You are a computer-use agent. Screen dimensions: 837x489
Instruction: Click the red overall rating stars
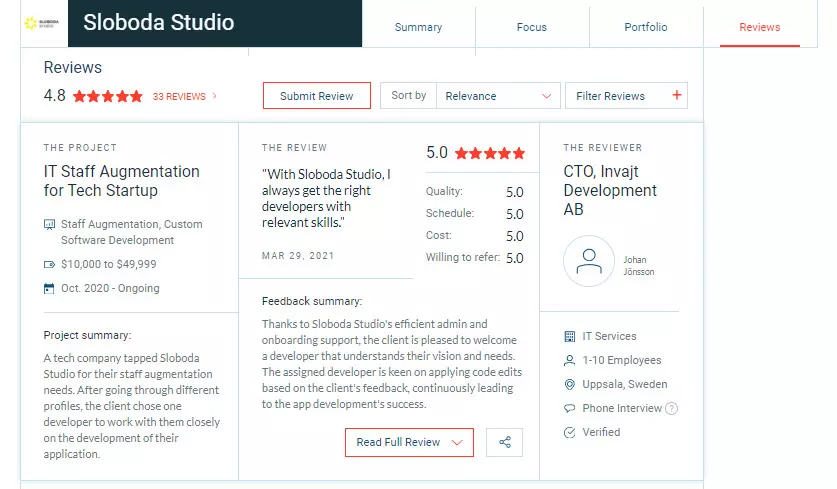pos(108,96)
